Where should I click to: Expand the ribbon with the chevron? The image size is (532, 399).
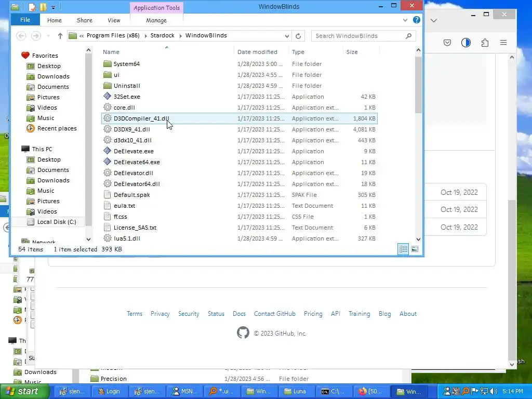pyautogui.click(x=405, y=20)
